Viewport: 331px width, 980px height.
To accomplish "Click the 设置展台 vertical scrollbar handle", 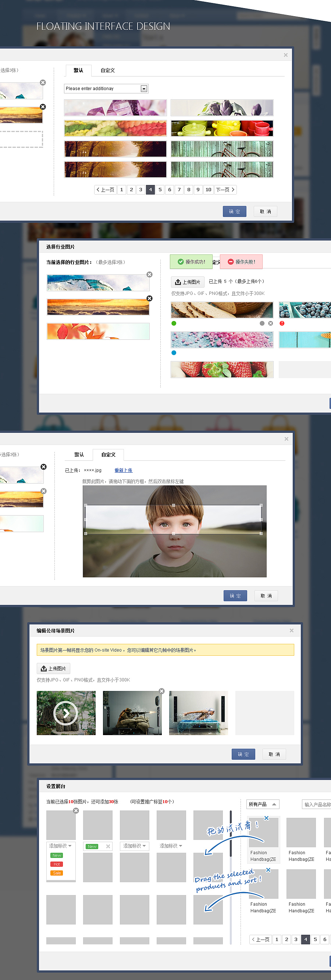I will [231, 833].
